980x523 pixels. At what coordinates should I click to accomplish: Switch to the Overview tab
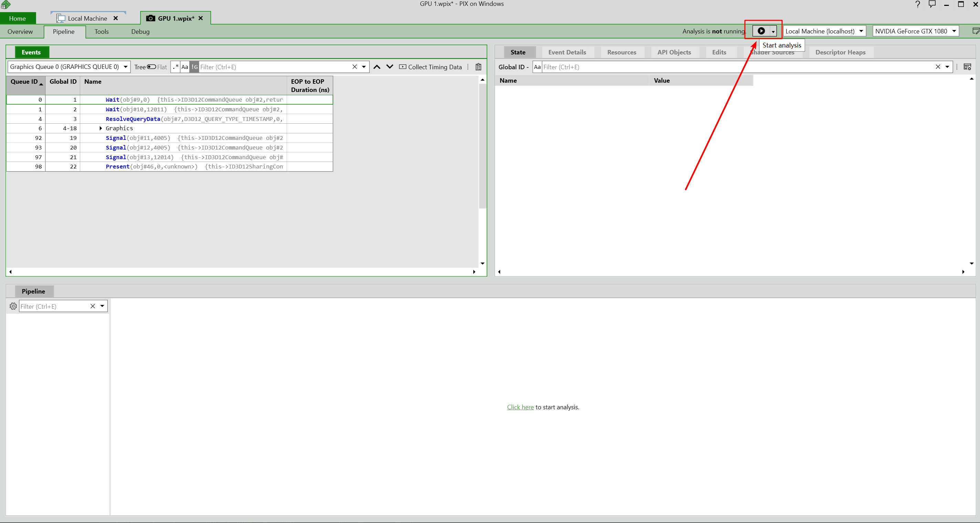pos(20,32)
